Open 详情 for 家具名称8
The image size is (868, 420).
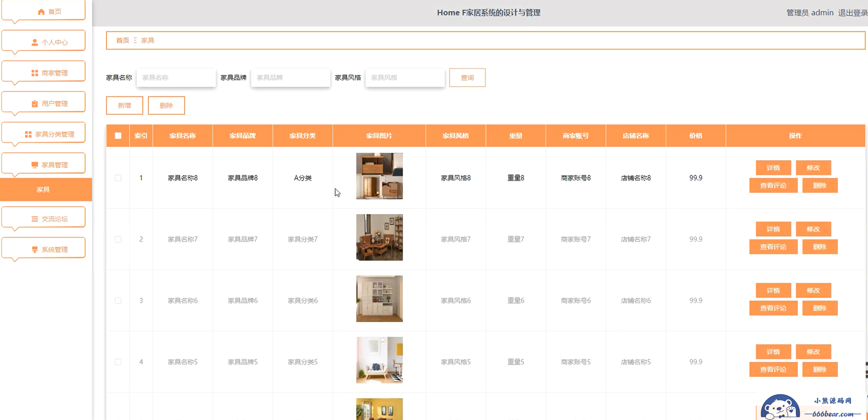(773, 168)
